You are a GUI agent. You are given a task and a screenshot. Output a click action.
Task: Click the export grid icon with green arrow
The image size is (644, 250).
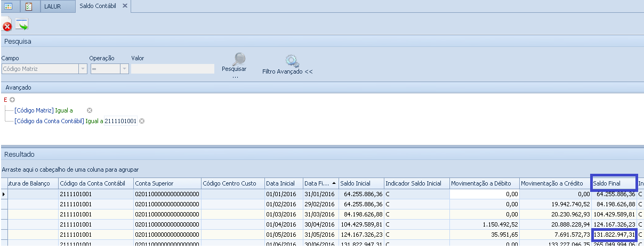(22, 25)
